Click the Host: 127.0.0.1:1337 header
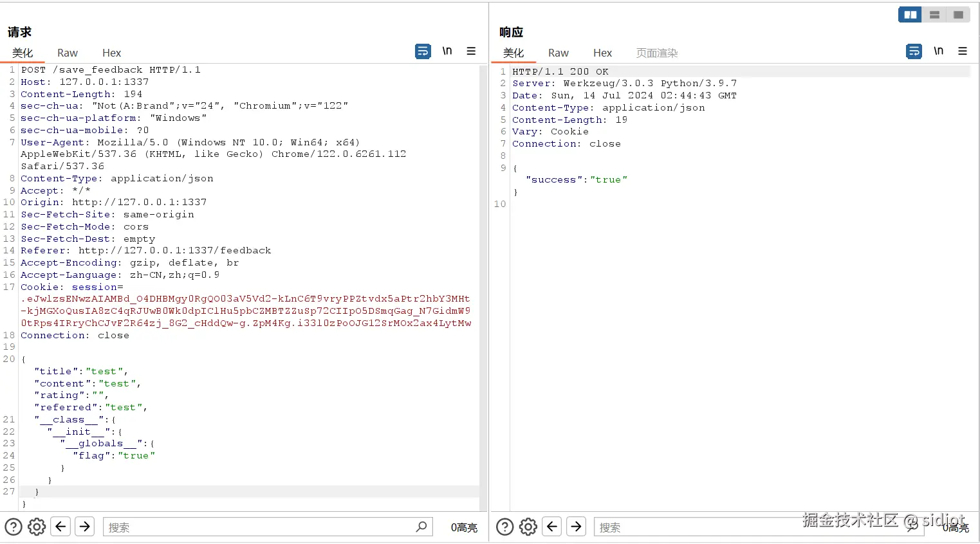The height and width of the screenshot is (544, 980). coord(85,82)
